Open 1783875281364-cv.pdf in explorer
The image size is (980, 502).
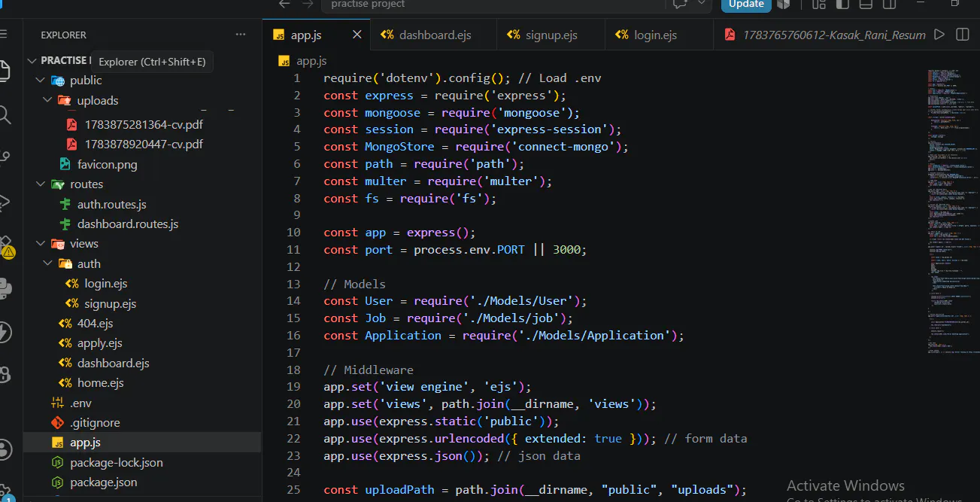pyautogui.click(x=144, y=124)
